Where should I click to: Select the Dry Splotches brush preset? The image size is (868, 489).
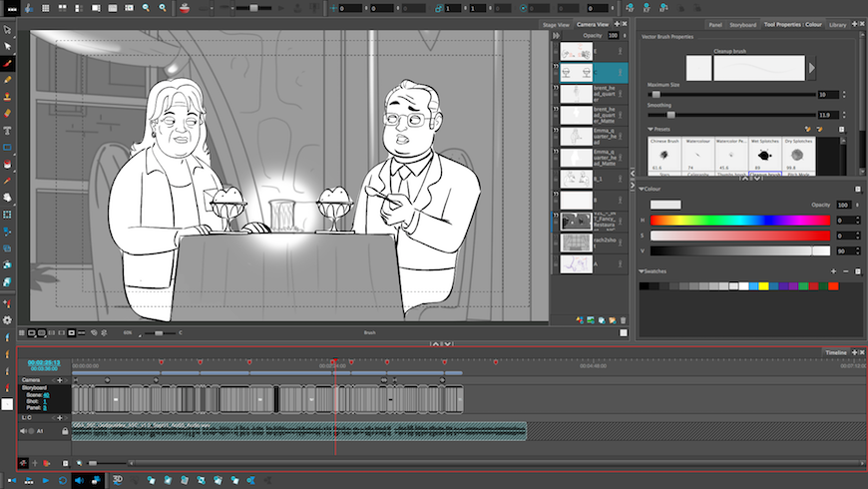coord(798,155)
